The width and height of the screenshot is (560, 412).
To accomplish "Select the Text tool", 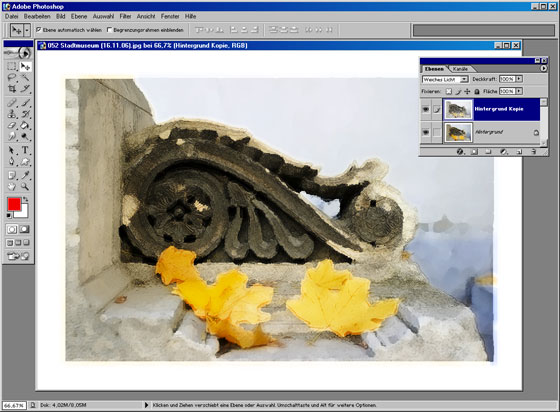I will point(25,150).
